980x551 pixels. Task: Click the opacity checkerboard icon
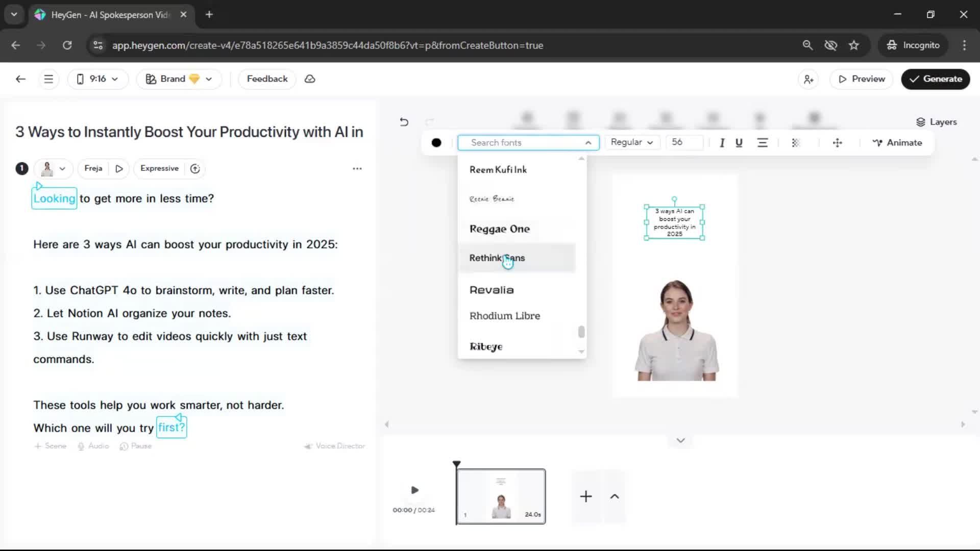[x=795, y=143]
